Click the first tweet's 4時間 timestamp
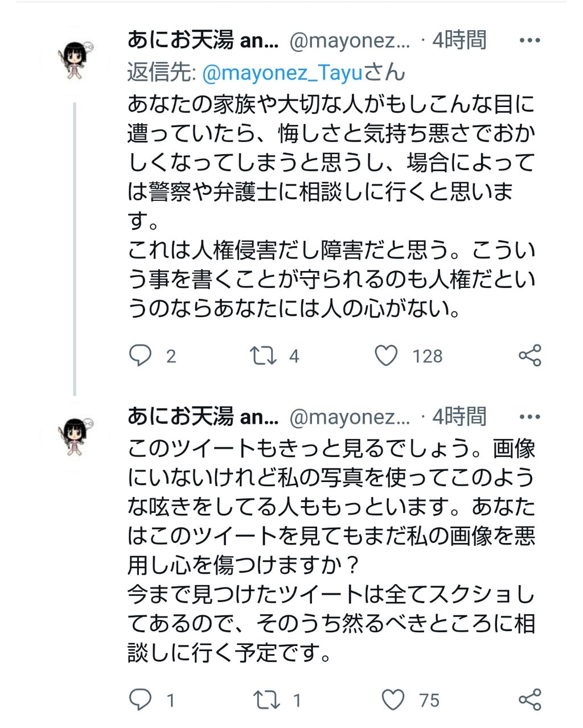 pyautogui.click(x=459, y=40)
